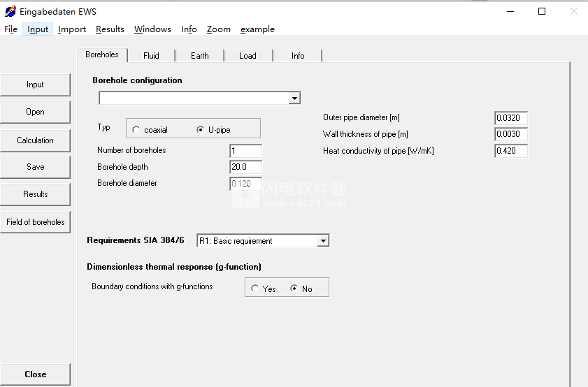Click the Outer pipe diameter field
This screenshot has width=588, height=387.
click(x=511, y=117)
